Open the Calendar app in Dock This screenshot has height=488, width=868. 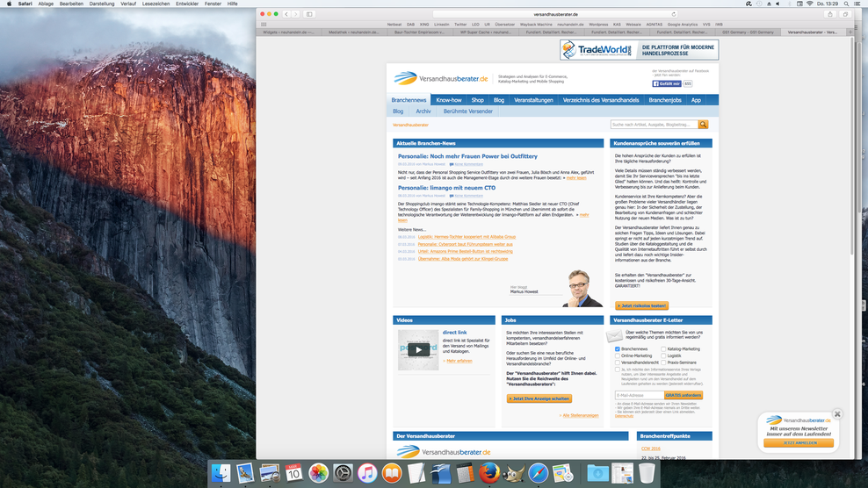tap(294, 473)
